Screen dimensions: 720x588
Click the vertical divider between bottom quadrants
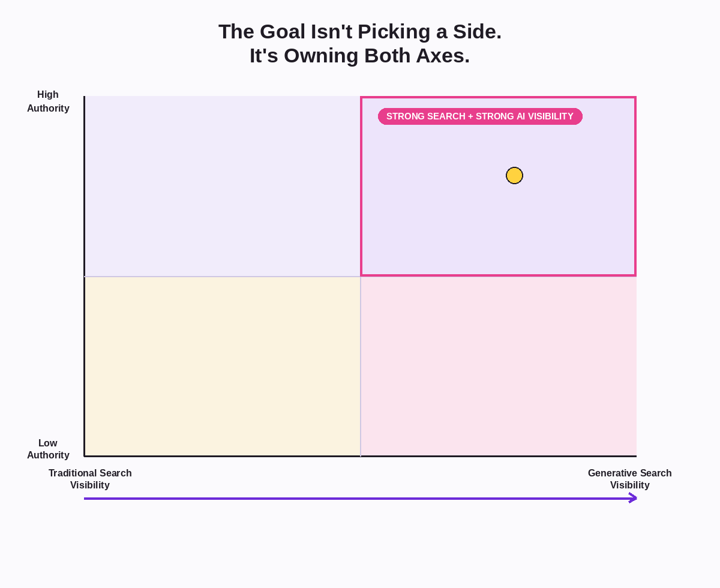[x=361, y=366]
